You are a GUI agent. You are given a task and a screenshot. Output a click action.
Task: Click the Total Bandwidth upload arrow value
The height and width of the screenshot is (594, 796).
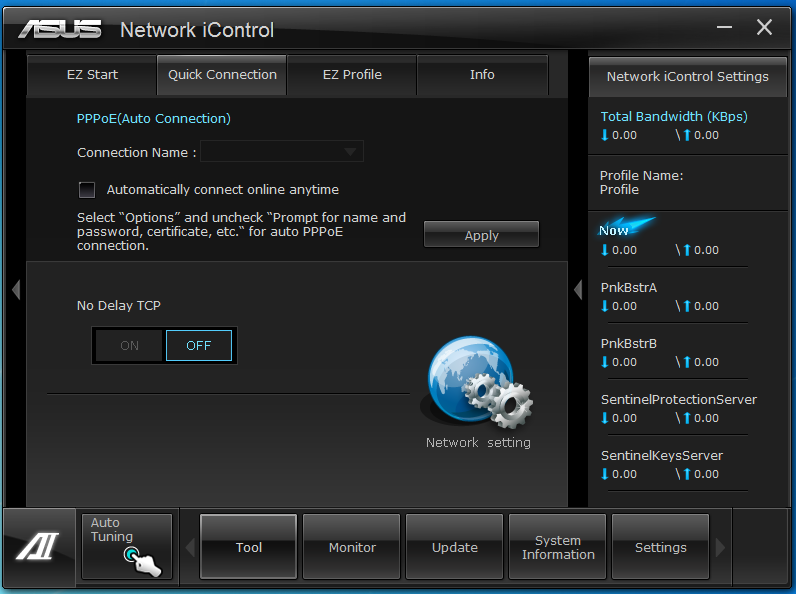click(x=701, y=135)
